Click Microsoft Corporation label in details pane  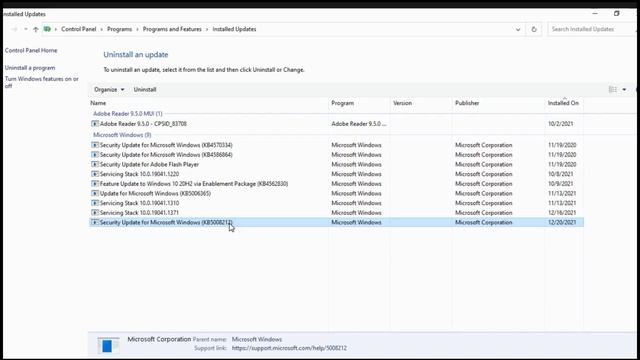[159, 339]
